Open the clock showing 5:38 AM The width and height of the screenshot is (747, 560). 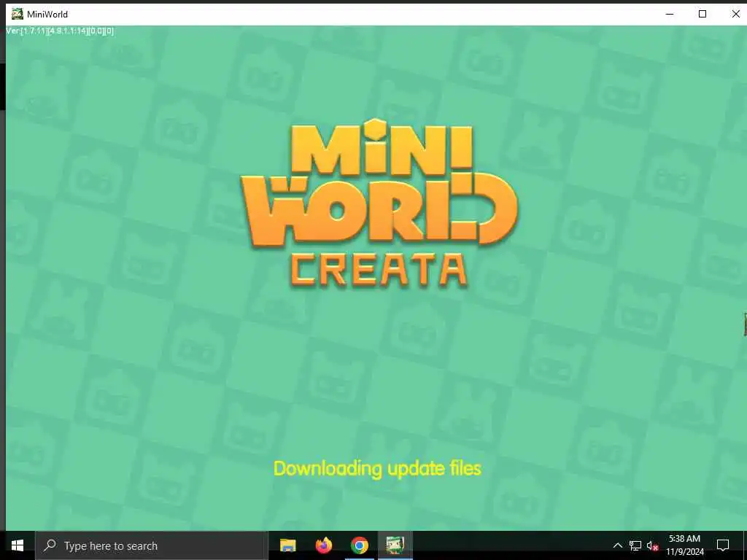pyautogui.click(x=684, y=545)
